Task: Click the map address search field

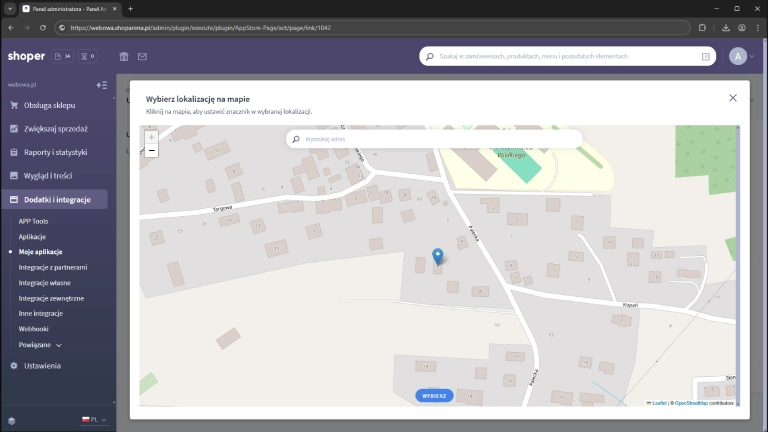Action: click(x=438, y=139)
